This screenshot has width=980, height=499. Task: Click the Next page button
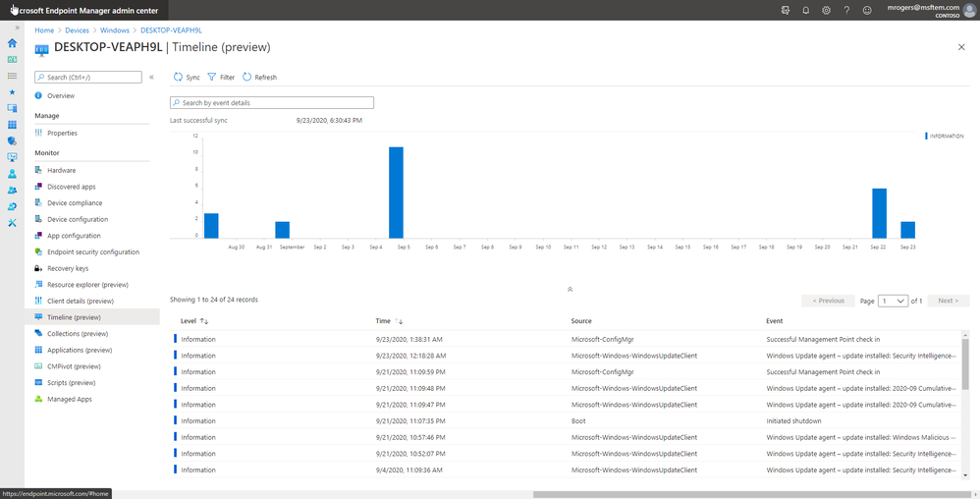click(949, 301)
